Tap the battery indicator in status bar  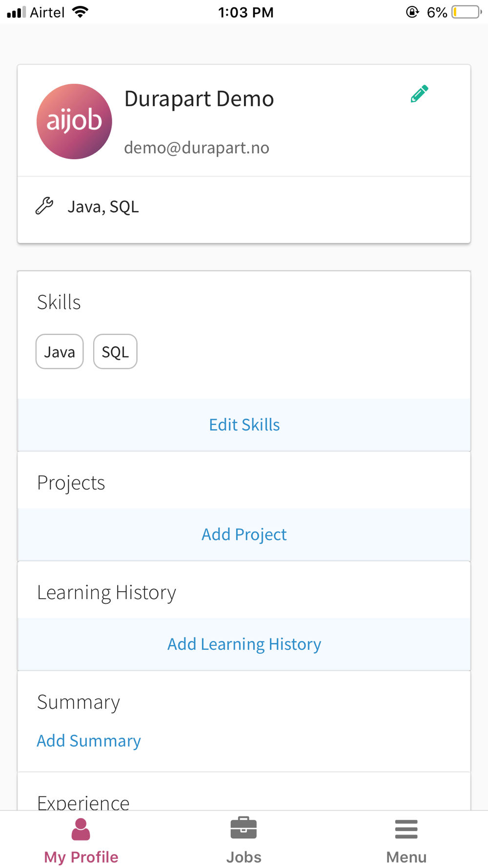[467, 12]
